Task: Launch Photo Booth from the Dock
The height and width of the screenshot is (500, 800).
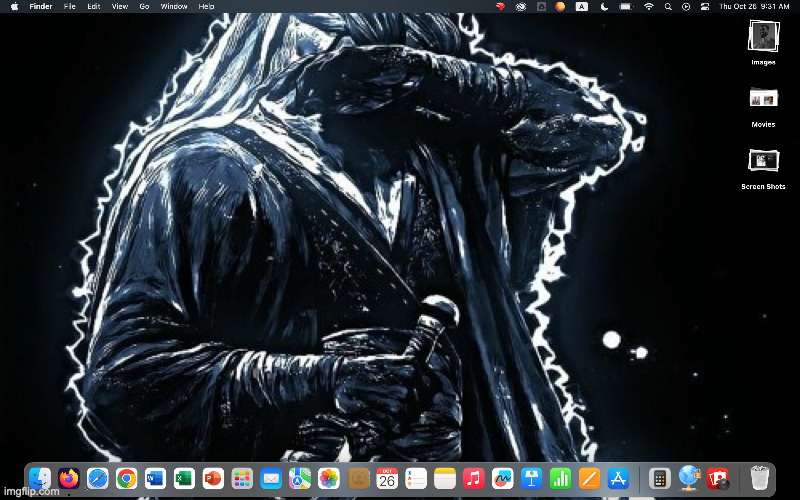Action: pos(718,479)
